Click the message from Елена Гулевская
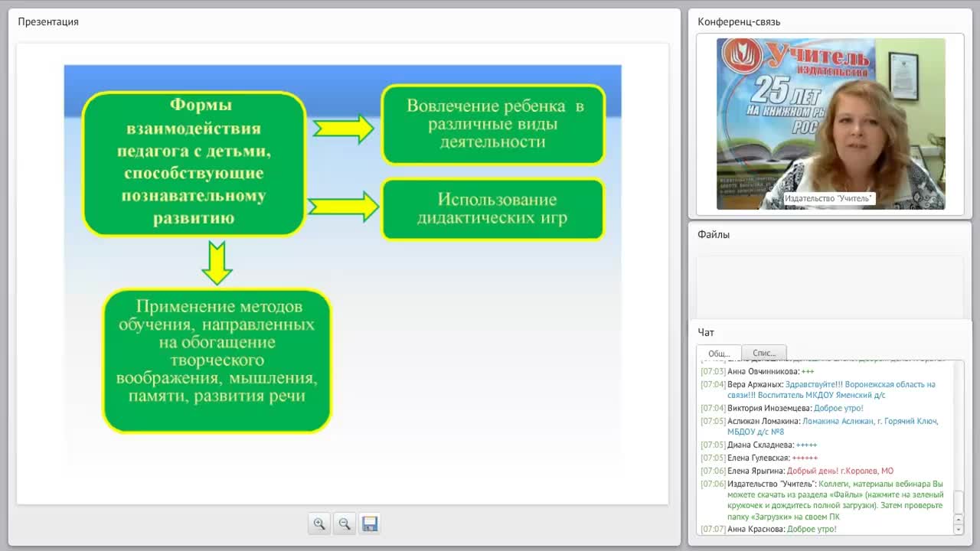The image size is (980, 551). (825, 458)
